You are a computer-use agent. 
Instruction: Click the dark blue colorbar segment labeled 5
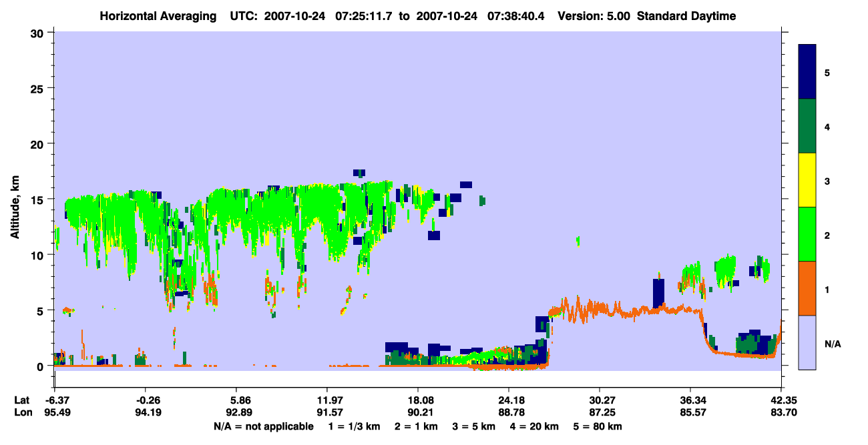807,72
